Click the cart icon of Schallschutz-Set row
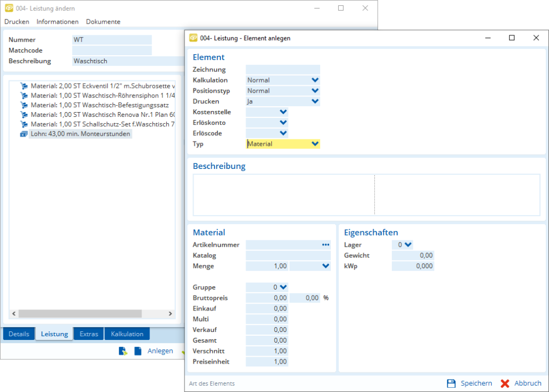Image resolution: width=549 pixels, height=392 pixels. [x=24, y=124]
